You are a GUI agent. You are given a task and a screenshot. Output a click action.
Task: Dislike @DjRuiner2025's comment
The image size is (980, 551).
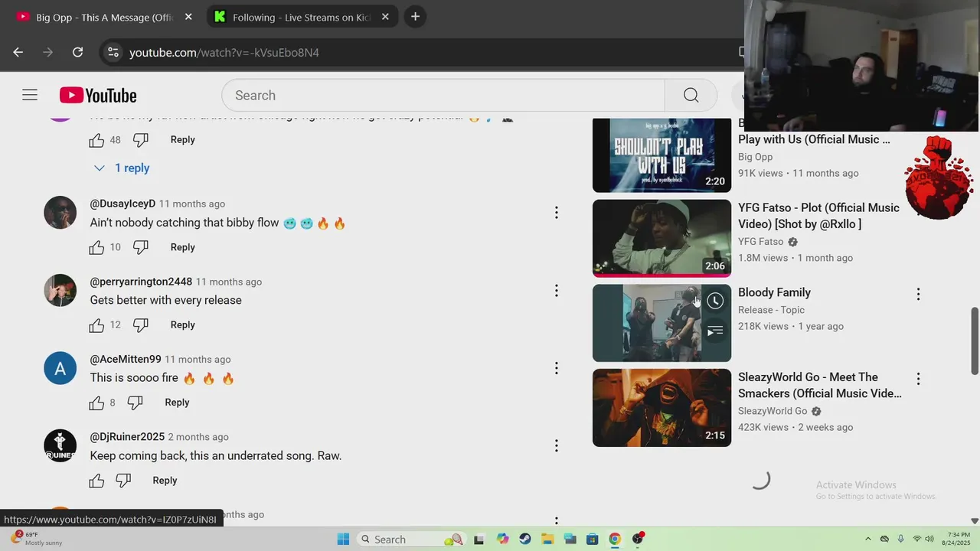click(123, 481)
